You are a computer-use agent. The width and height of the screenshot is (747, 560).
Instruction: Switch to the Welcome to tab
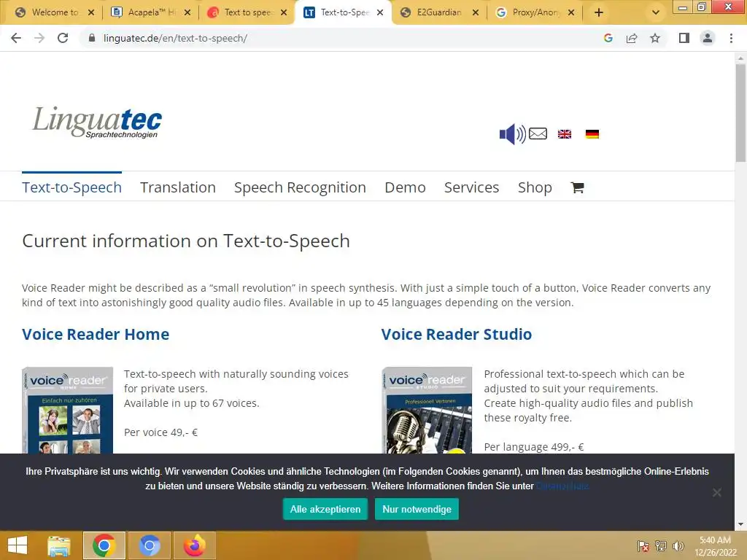click(55, 12)
